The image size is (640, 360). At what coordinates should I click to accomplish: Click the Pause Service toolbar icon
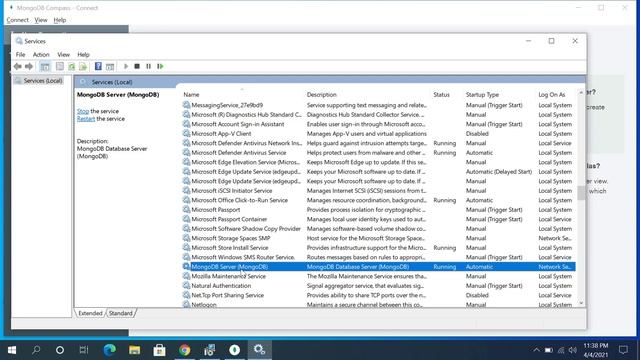(x=149, y=66)
